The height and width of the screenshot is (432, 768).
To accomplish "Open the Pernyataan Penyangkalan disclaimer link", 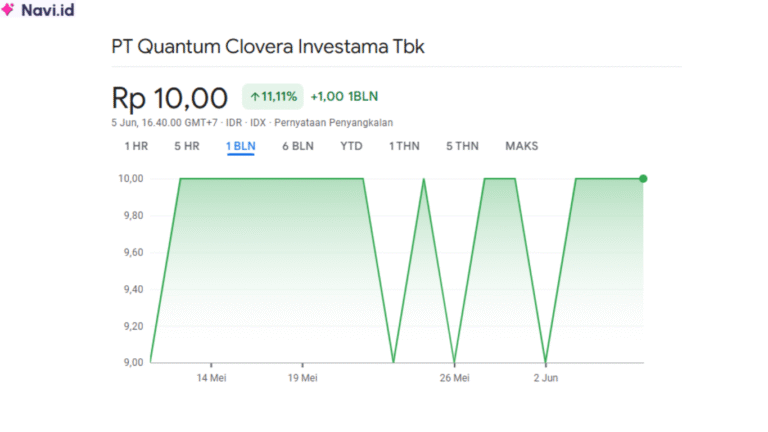I will 333,123.
